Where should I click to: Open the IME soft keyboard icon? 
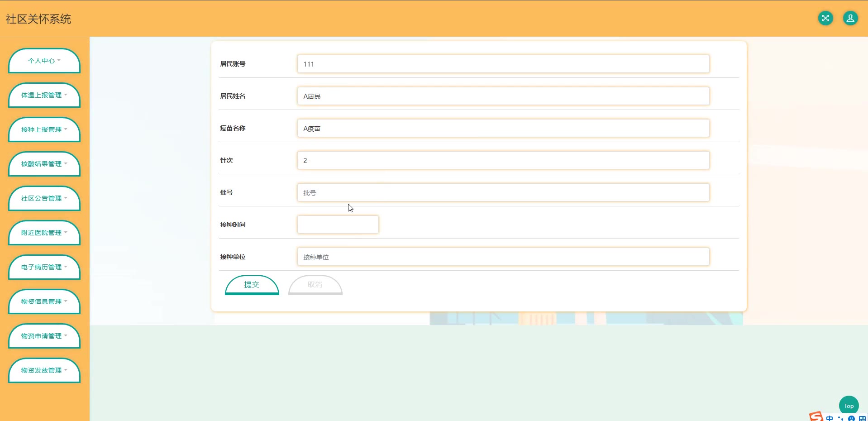pos(862,418)
